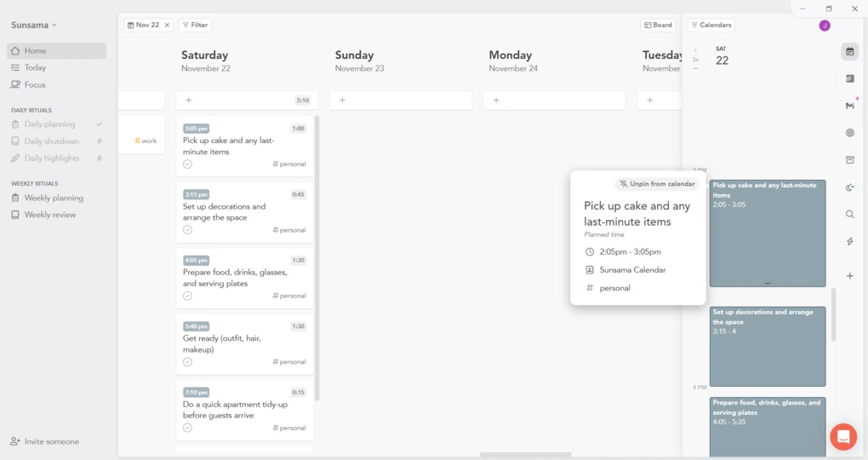Open the objectives target icon
Image resolution: width=868 pixels, height=460 pixels.
point(849,133)
